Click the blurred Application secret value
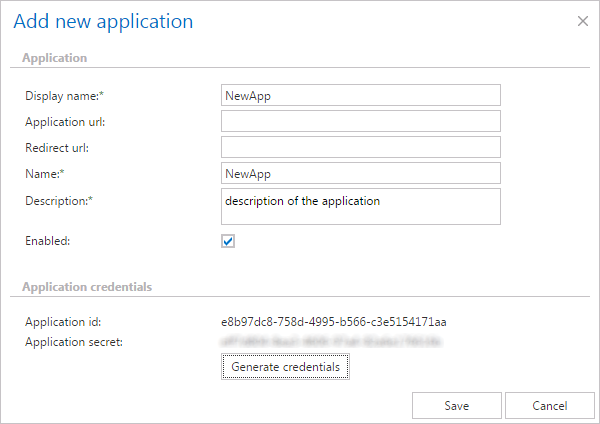 [333, 342]
